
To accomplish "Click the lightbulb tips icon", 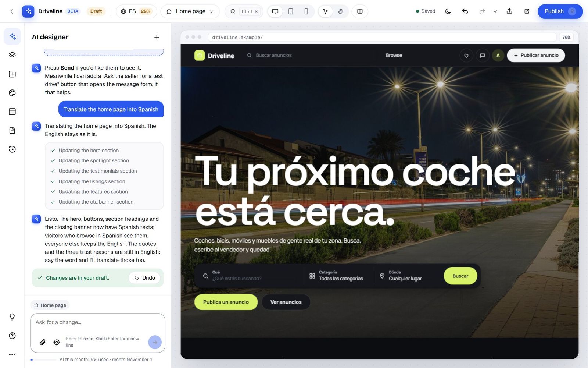I will point(12,317).
